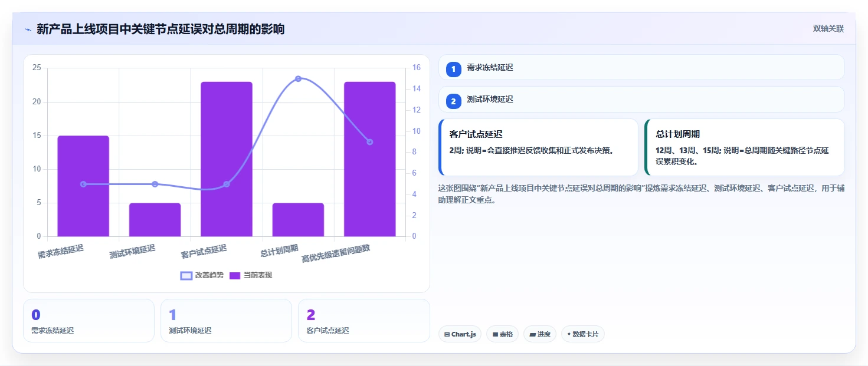Click the line data point over 需求冻结延迟 bar
Screen dimensions: 868x366
(83, 184)
